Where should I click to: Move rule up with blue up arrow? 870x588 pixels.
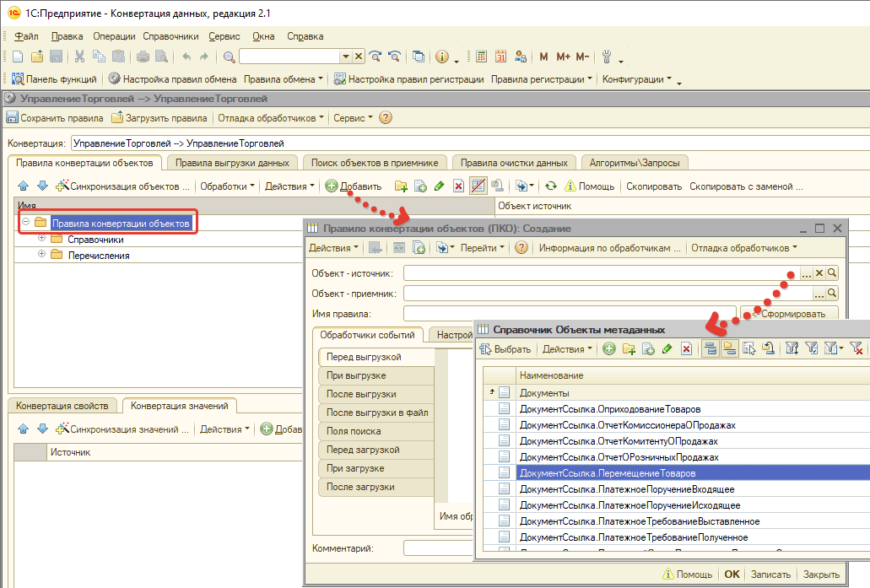click(x=24, y=186)
